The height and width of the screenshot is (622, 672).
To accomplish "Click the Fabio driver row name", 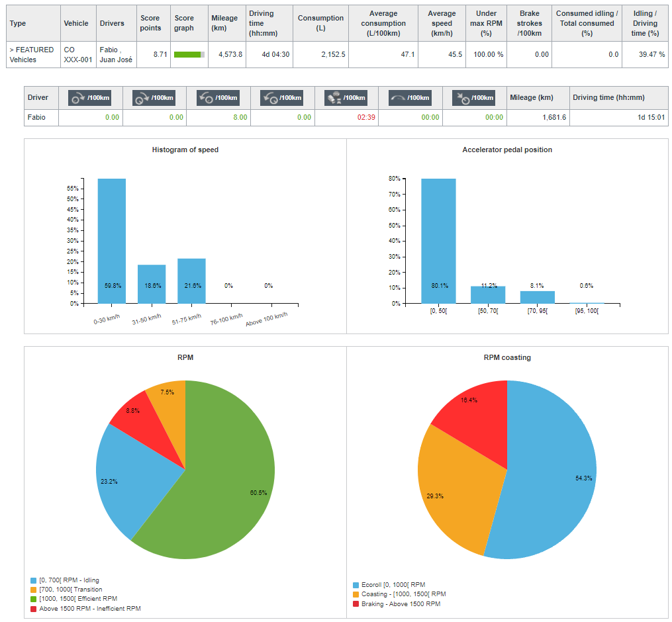I will pos(36,117).
